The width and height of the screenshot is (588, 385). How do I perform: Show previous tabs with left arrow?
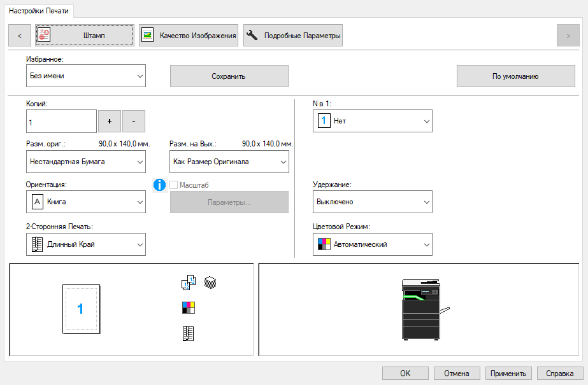[x=20, y=36]
